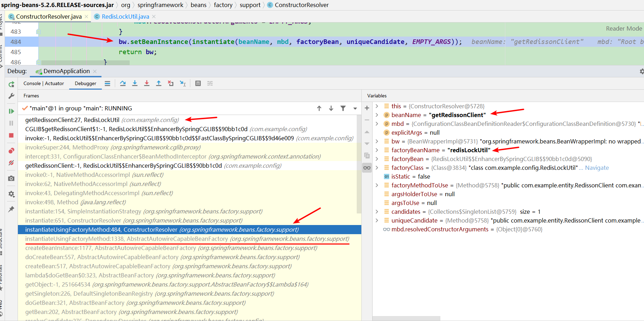This screenshot has height=321, width=644.
Task: Click the ConstructorResolver breadcrumb
Action: pyautogui.click(x=298, y=5)
